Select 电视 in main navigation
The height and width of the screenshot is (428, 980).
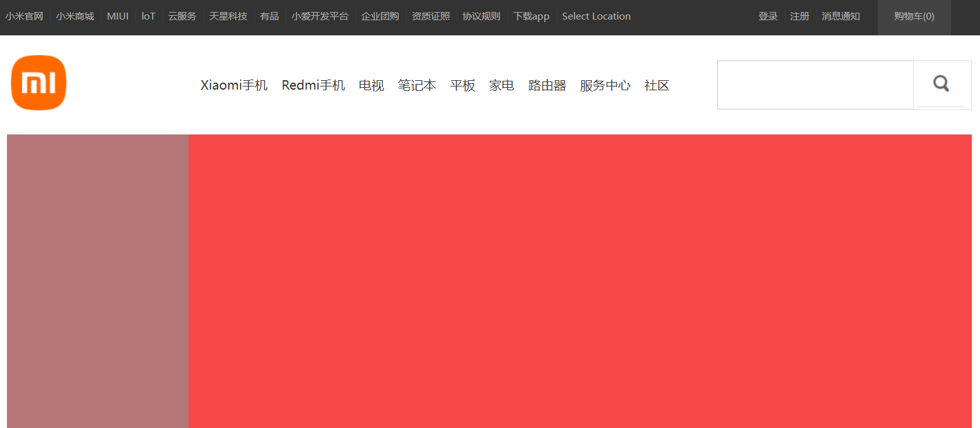tap(371, 85)
